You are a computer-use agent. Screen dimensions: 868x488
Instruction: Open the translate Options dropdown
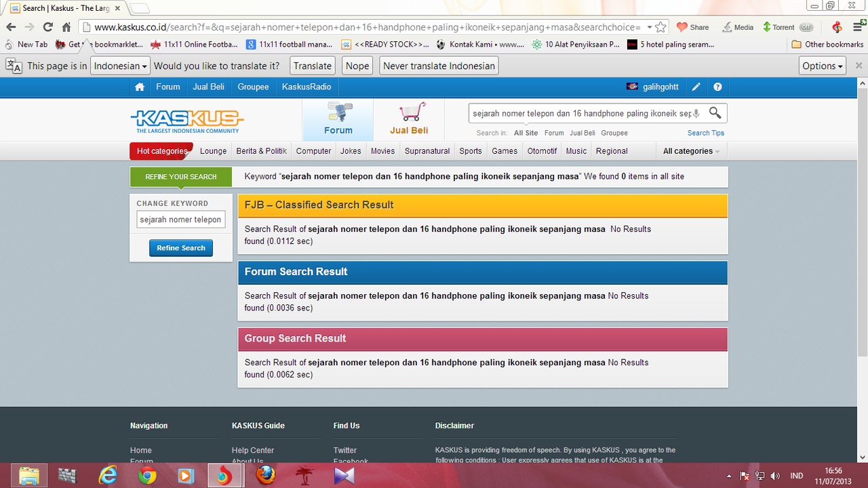823,66
